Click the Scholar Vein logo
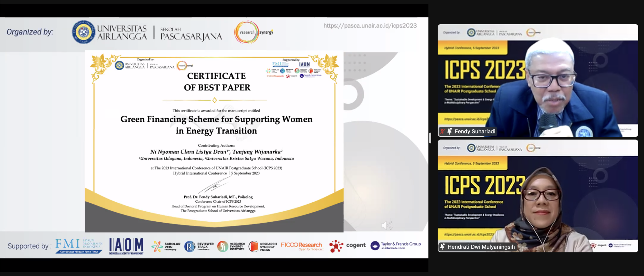644x276 pixels. click(x=166, y=246)
